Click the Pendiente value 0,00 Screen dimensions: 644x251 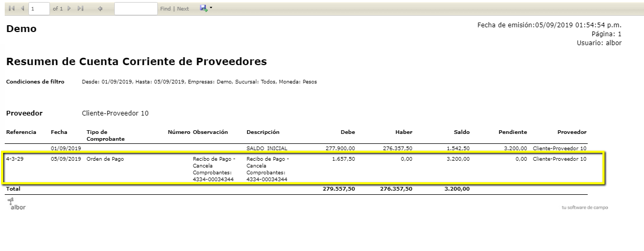click(x=521, y=159)
